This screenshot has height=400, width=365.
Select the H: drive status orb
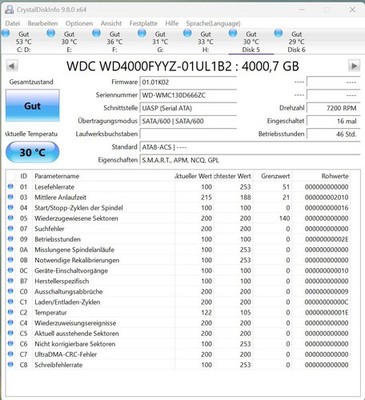pos(188,33)
